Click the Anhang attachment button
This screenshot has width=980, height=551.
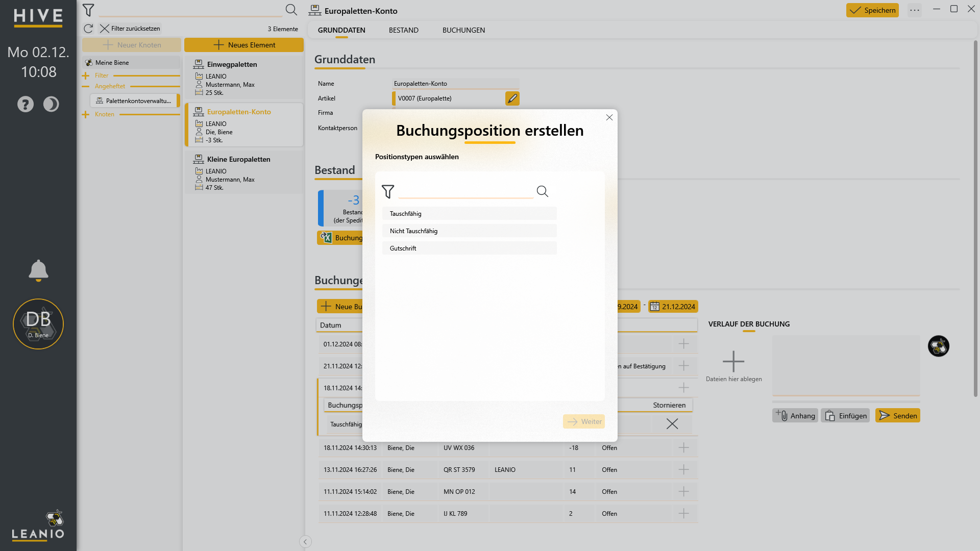point(795,416)
